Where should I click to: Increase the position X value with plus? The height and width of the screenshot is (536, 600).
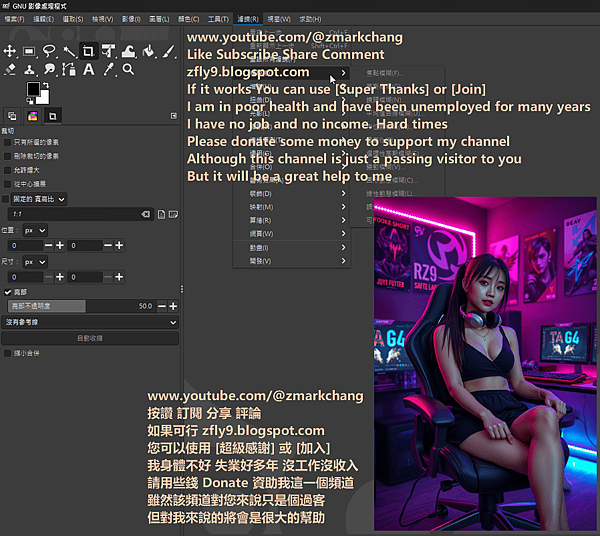[60, 245]
